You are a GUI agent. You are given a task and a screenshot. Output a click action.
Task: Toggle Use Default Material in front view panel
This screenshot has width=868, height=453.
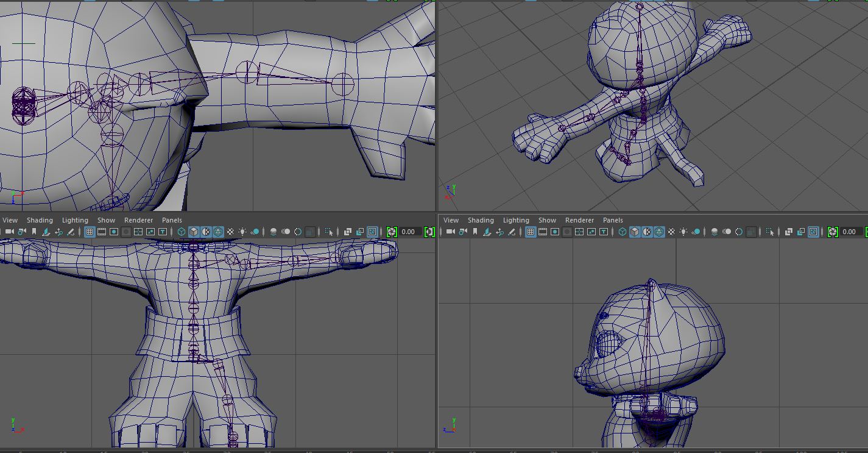[206, 232]
